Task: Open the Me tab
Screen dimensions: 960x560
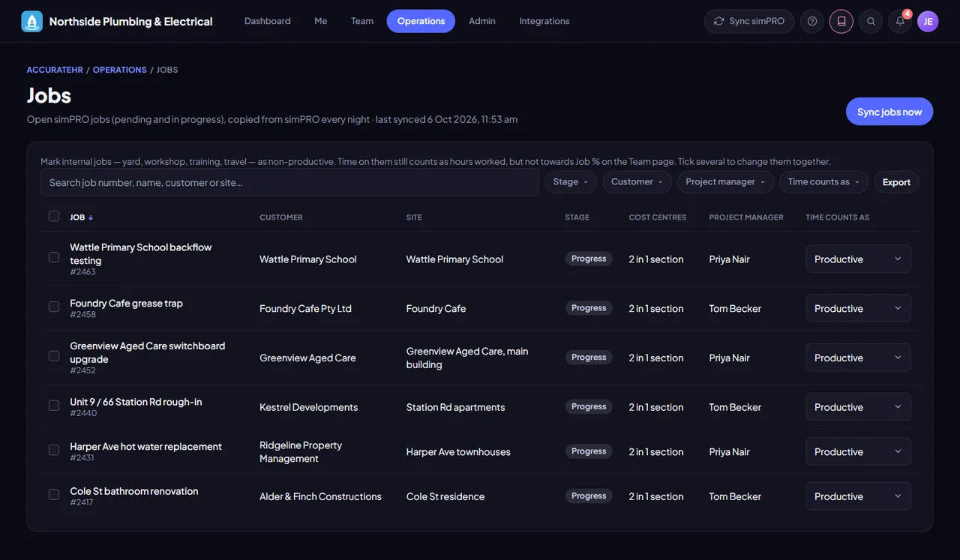Action: (x=321, y=21)
